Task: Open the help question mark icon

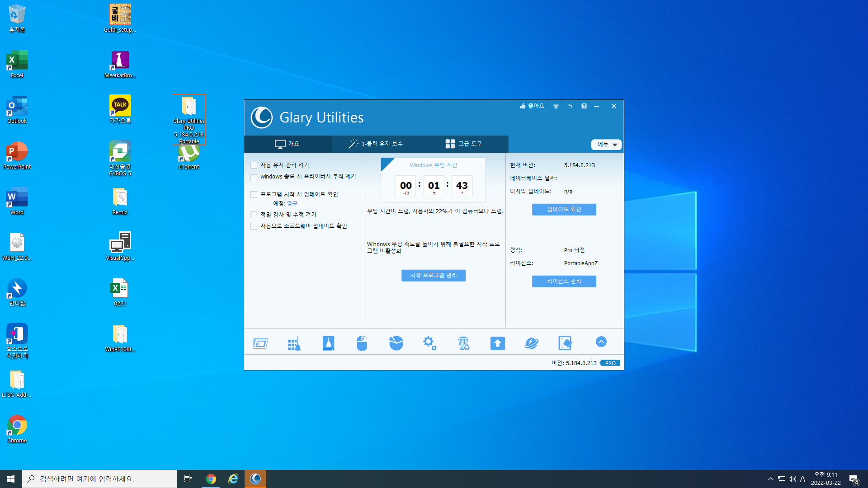Action: (584, 106)
